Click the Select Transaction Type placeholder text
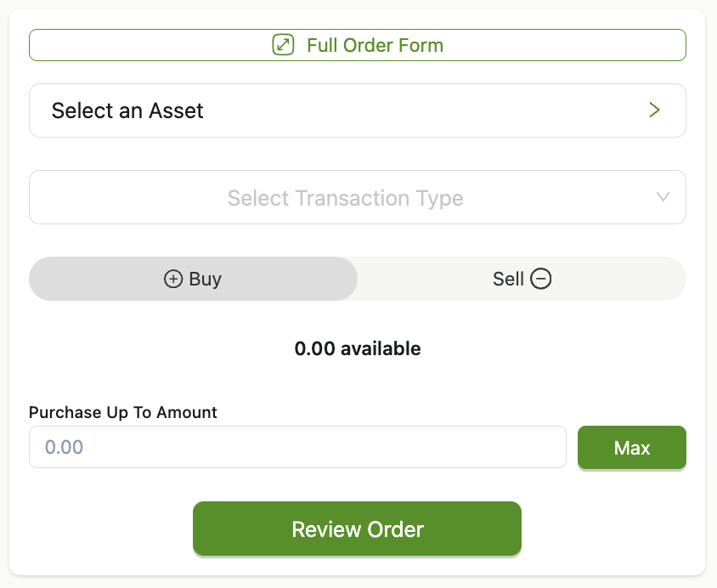Screen dimensions: 717x588 pos(345,198)
